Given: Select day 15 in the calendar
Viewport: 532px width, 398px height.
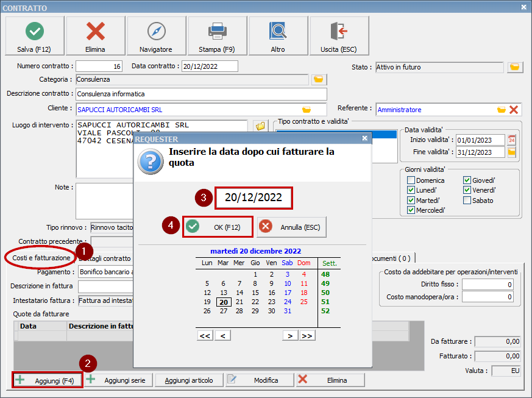Looking at the screenshot, I should click(x=255, y=293).
